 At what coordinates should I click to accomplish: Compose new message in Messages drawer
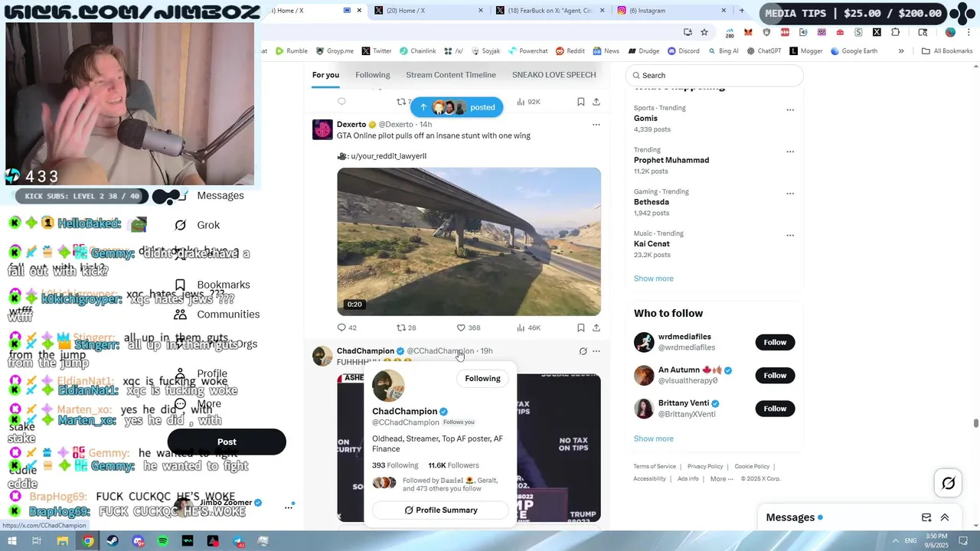pyautogui.click(x=926, y=517)
